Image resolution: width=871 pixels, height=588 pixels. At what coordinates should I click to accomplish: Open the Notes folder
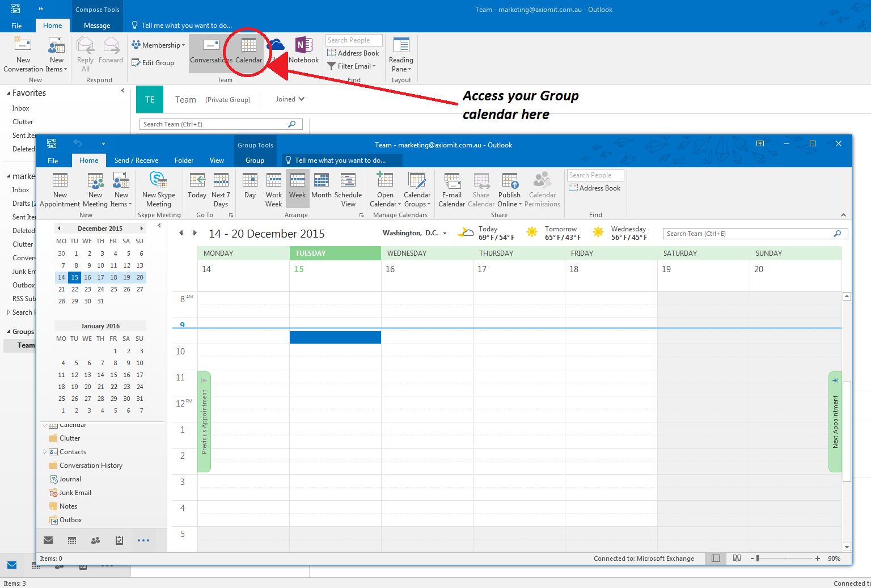coord(68,506)
